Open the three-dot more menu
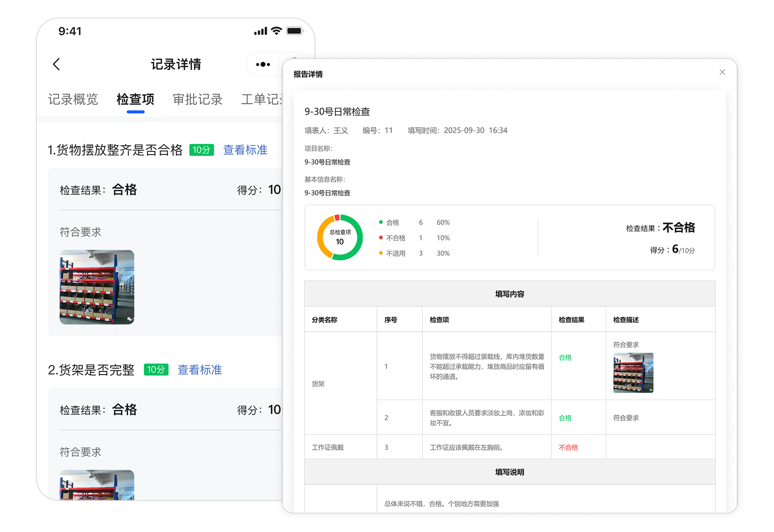The height and width of the screenshot is (532, 774). click(263, 64)
